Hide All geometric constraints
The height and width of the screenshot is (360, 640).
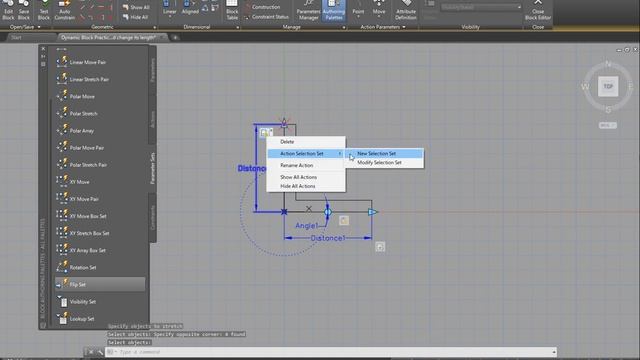tap(136, 17)
